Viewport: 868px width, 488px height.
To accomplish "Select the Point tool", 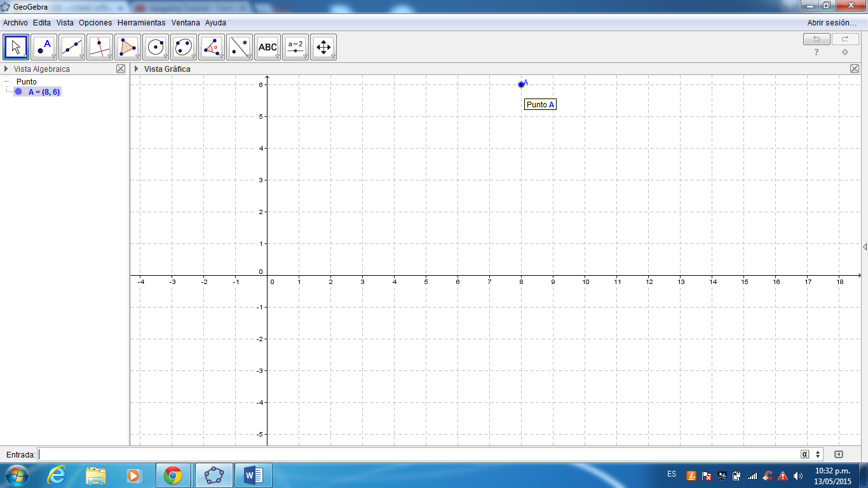I will coord(43,46).
